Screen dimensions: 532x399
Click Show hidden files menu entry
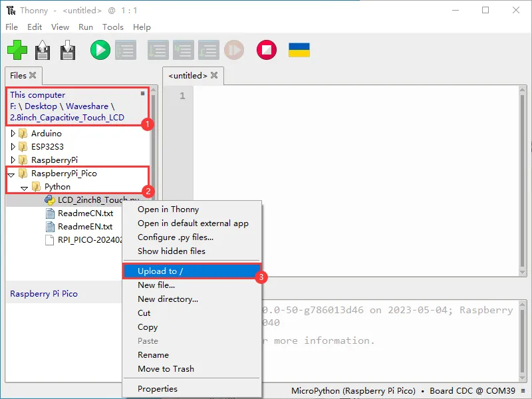(192, 251)
